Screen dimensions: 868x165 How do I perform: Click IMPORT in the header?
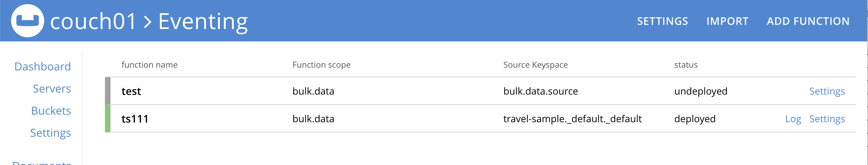727,21
